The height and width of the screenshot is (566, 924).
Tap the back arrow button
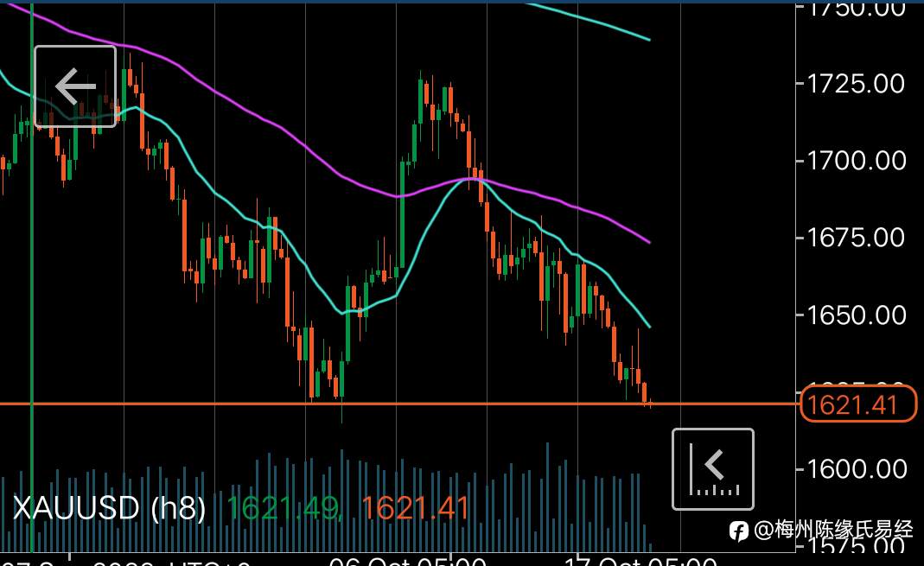point(75,86)
